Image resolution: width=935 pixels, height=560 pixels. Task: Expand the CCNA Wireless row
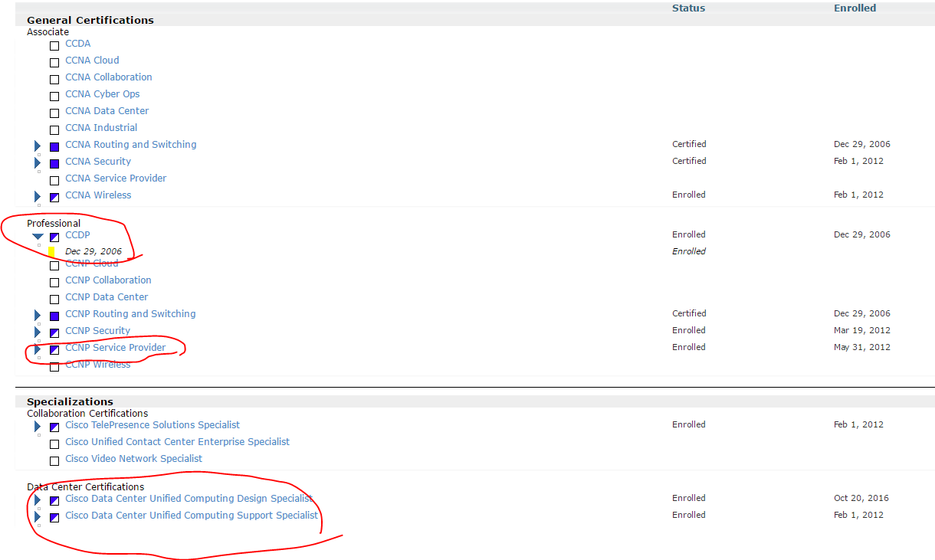tap(38, 197)
